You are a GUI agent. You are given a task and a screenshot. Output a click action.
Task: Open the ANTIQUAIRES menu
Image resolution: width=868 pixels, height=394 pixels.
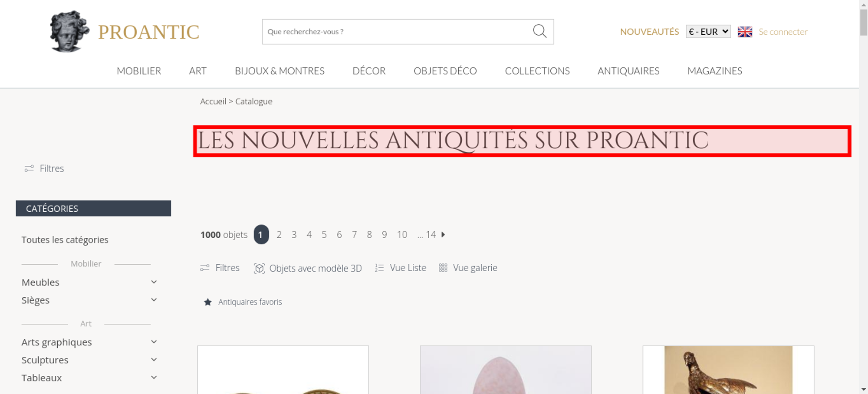click(x=628, y=71)
